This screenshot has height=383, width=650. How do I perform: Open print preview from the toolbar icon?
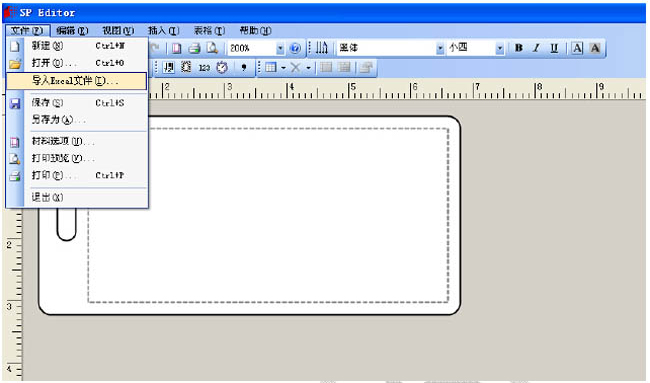pyautogui.click(x=212, y=48)
